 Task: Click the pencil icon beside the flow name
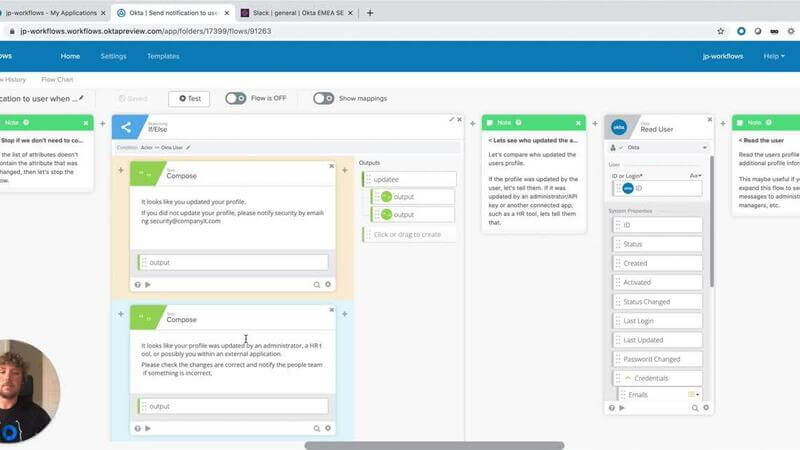point(82,98)
